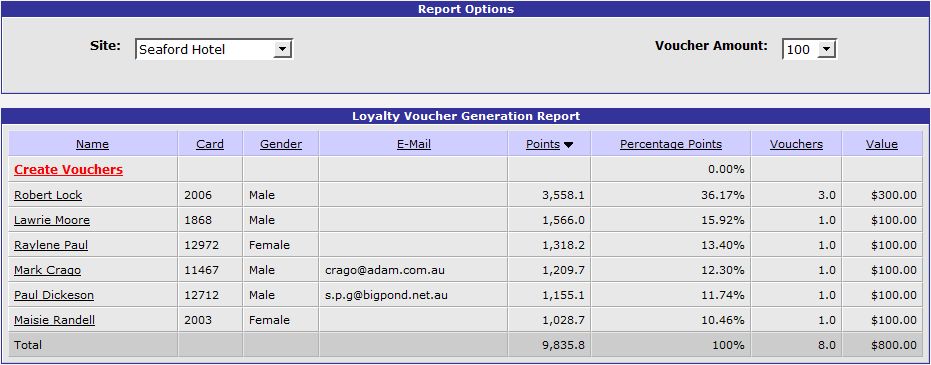The image size is (931, 365).
Task: Click points value 1,155.1
Action: 563,295
